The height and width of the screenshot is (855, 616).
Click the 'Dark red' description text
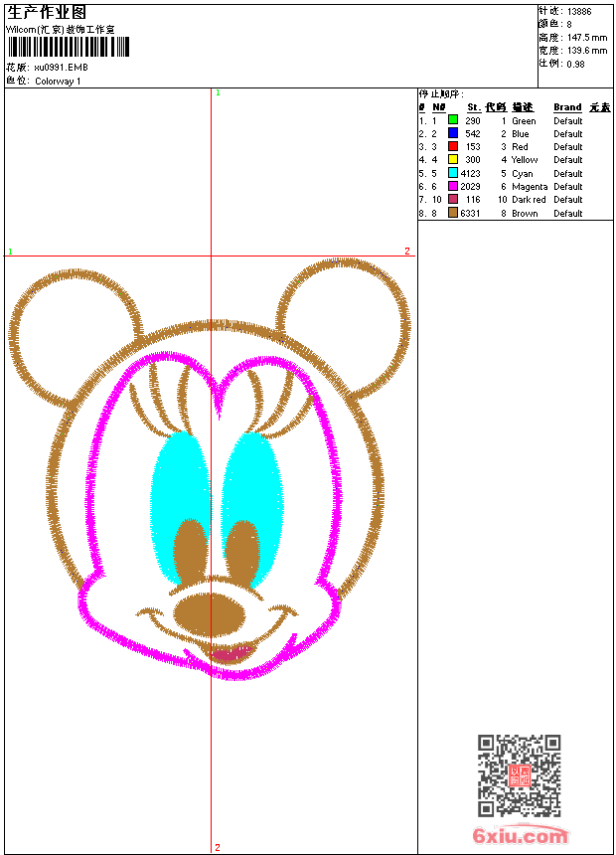pos(529,200)
